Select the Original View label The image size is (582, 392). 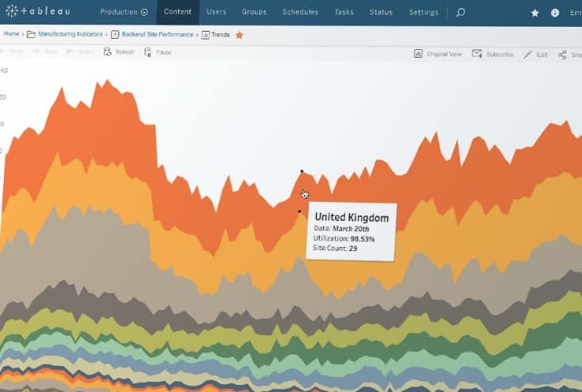point(444,54)
